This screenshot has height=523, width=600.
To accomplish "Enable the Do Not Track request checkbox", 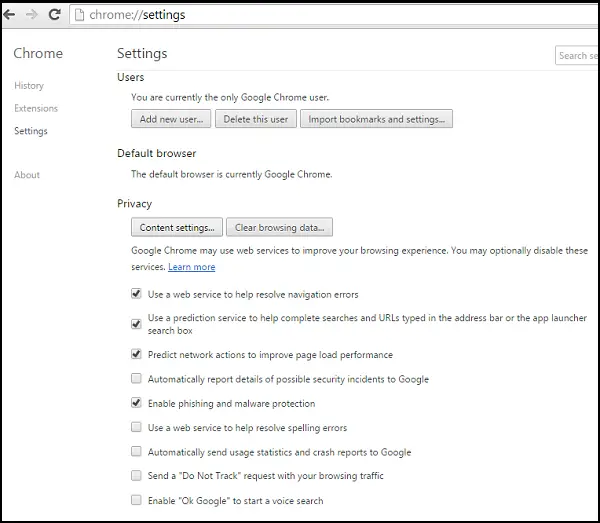I will click(x=136, y=476).
